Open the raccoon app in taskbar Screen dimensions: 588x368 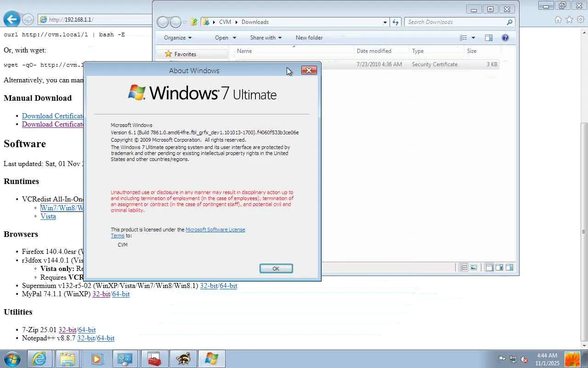tap(183, 359)
